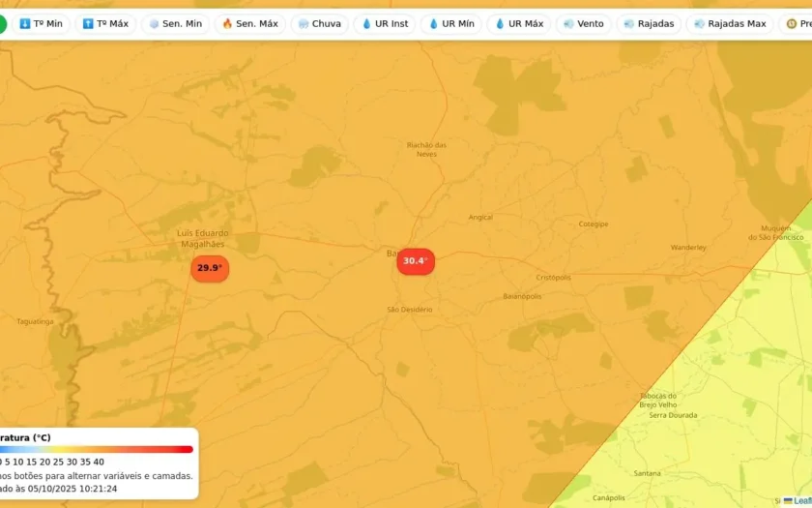Open the 30.4° station marker
The height and width of the screenshot is (508, 812).
(416, 261)
